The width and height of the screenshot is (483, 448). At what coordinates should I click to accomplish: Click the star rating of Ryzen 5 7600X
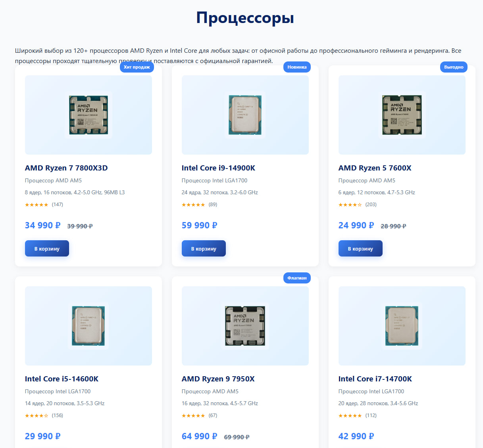[350, 205]
